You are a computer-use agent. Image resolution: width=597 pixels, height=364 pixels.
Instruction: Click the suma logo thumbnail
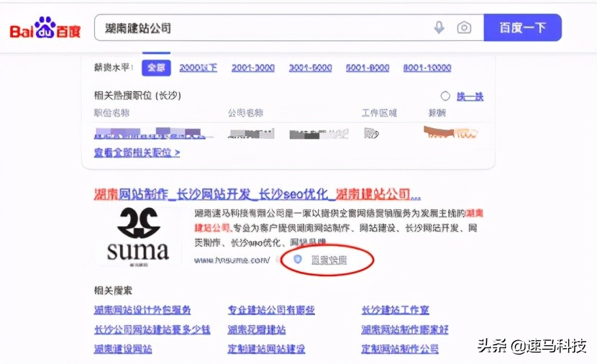pos(138,236)
